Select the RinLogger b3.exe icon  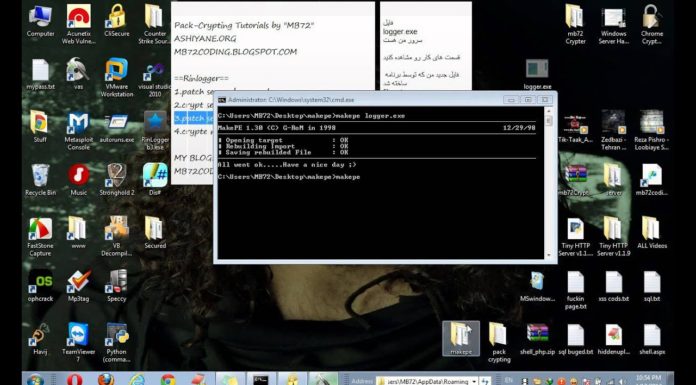[x=155, y=131]
